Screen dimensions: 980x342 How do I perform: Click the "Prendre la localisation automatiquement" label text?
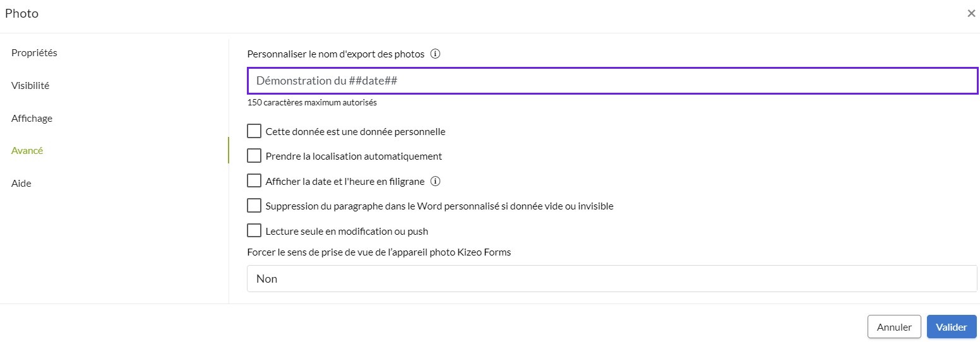pyautogui.click(x=354, y=156)
